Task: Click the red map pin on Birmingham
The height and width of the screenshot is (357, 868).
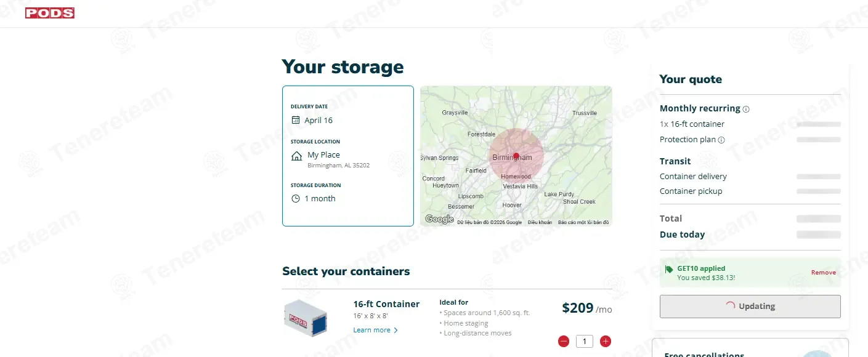Action: click(516, 156)
